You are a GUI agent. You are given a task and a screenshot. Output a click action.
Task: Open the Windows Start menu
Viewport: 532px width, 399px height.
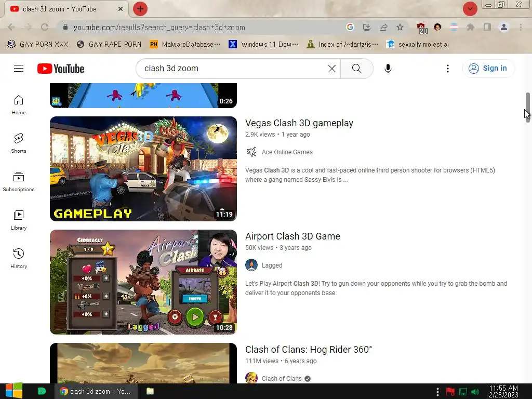coord(14,391)
